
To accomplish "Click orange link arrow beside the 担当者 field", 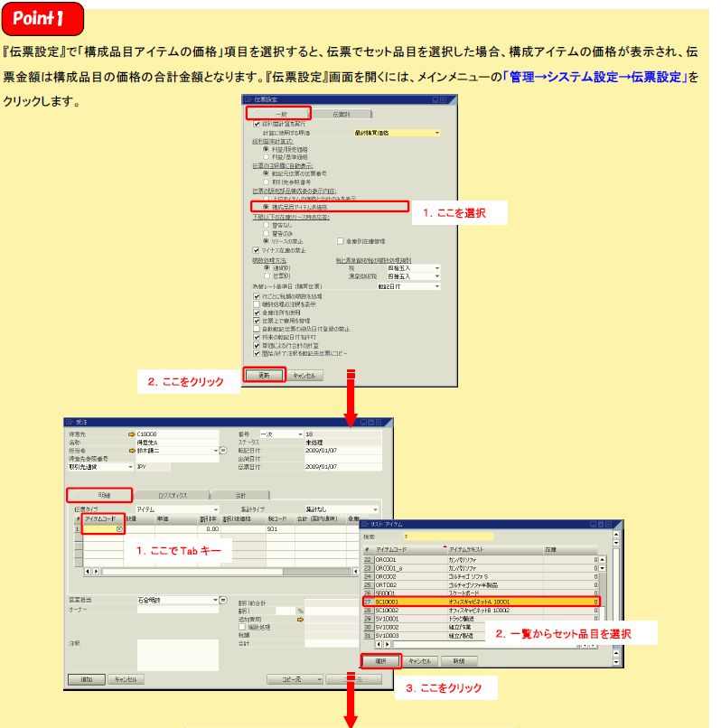I will point(132,451).
